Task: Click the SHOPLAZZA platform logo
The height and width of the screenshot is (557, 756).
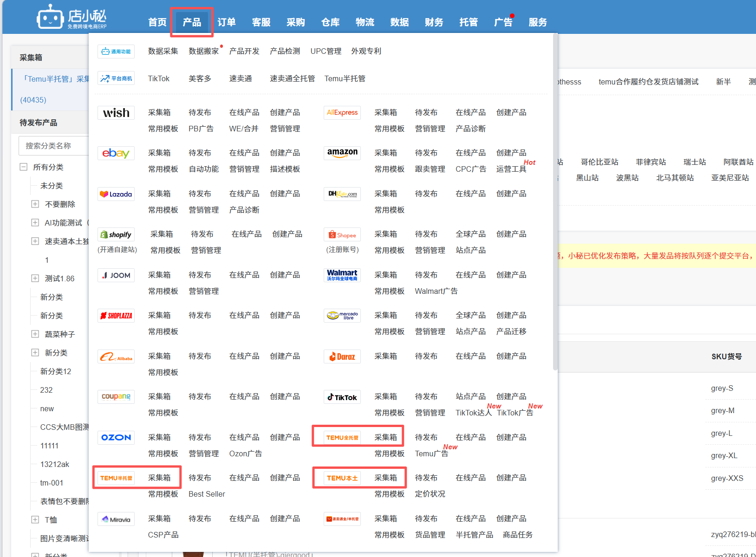Action: click(x=116, y=316)
